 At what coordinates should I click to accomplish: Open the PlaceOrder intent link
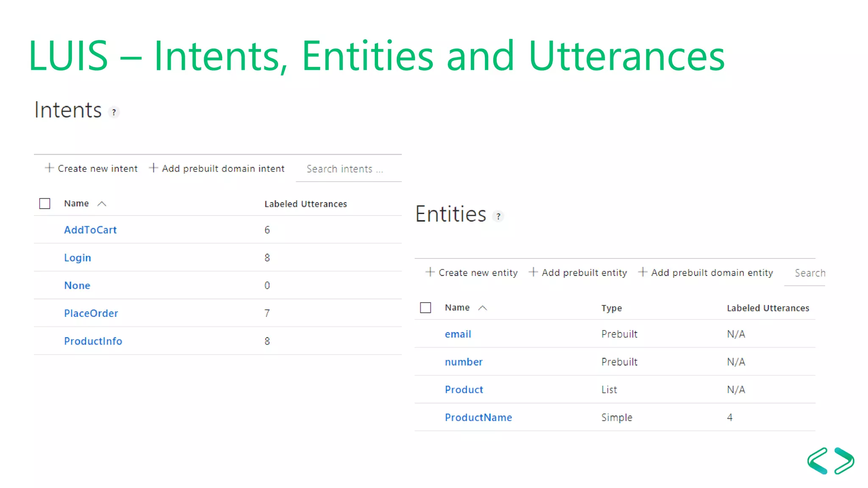click(91, 313)
